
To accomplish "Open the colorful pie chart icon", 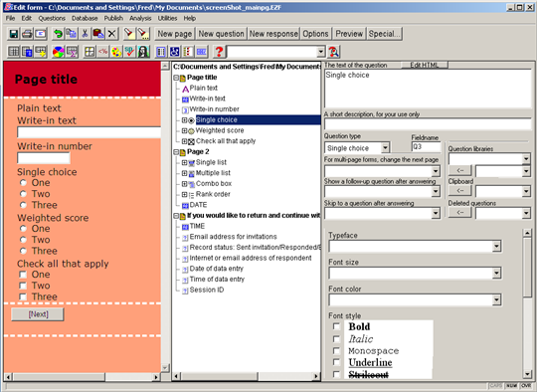I will tap(59, 52).
